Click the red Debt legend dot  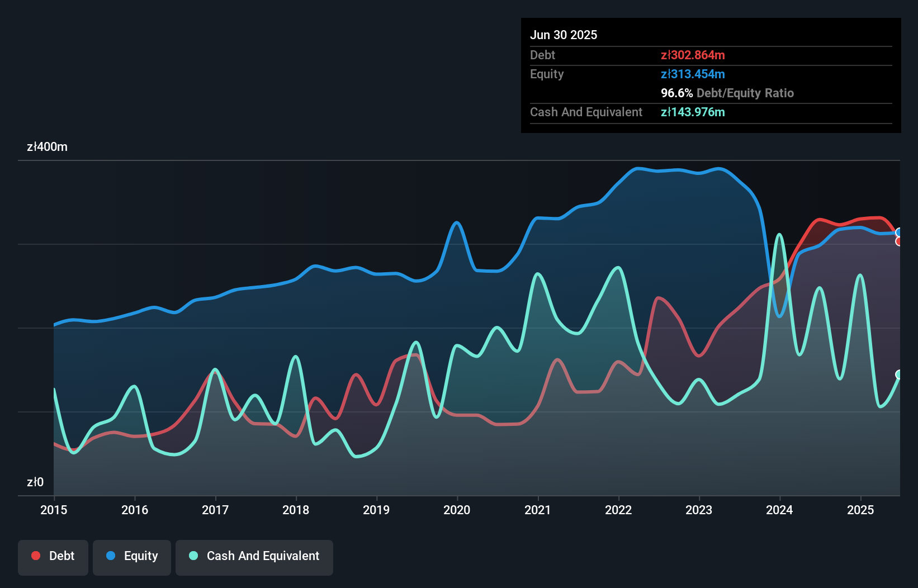[36, 556]
